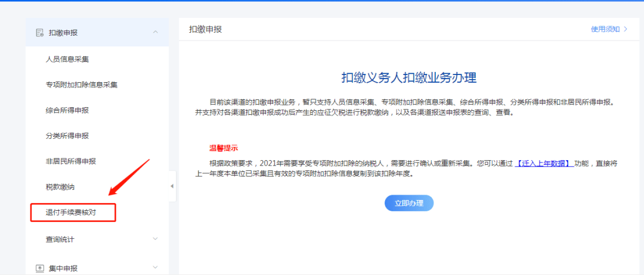Open the 【迁入上年数据】 hyperlink
Image resolution: width=644 pixels, height=275 pixels.
click(x=544, y=163)
